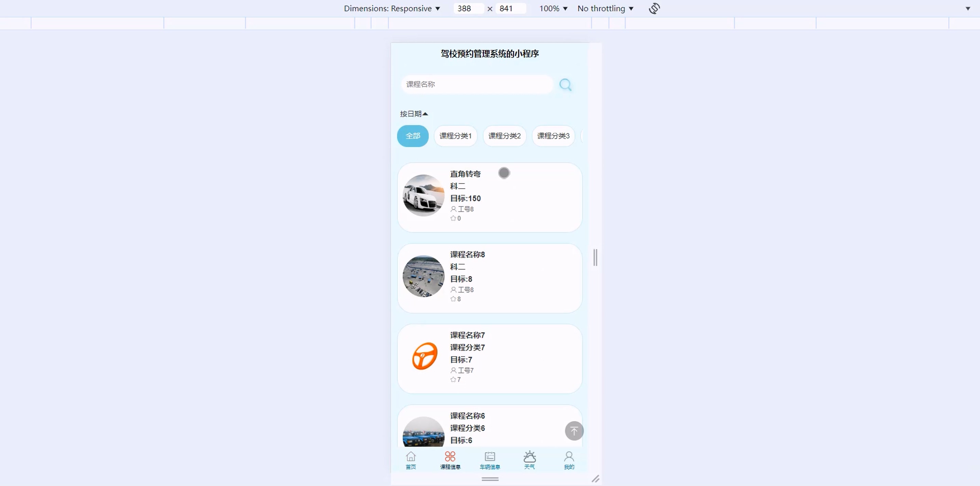Open the 直角转弯 course card thumbnail
980x486 pixels.
[x=423, y=195]
